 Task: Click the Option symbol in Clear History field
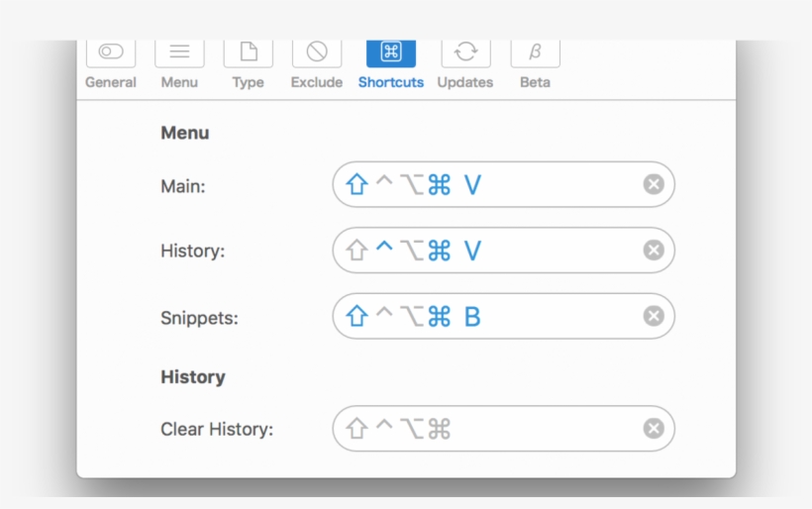pyautogui.click(x=411, y=429)
